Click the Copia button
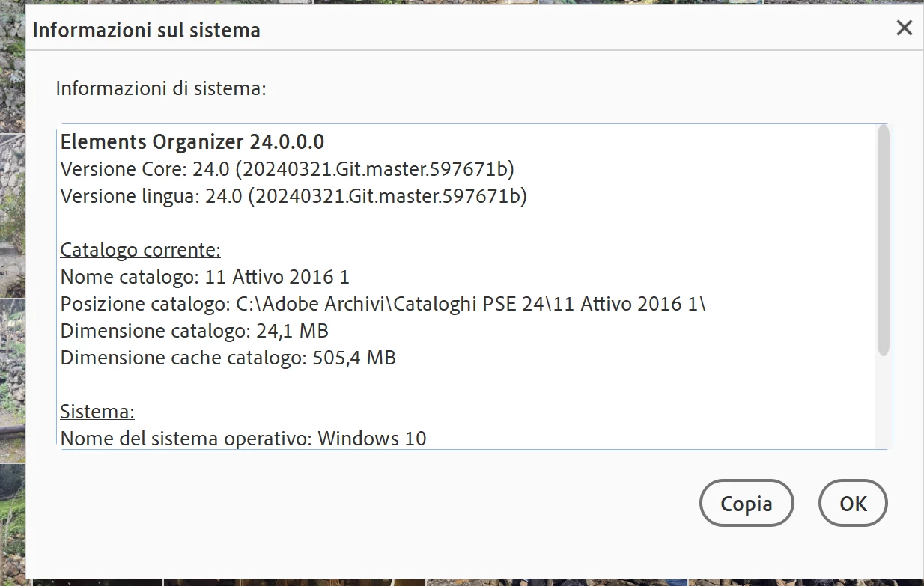The width and height of the screenshot is (924, 586). tap(747, 503)
